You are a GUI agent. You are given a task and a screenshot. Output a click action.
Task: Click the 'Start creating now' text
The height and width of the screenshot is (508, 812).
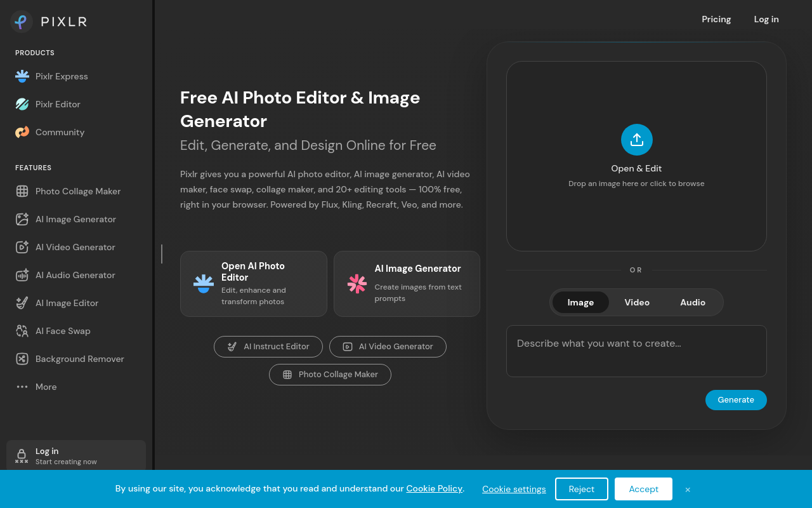66,462
